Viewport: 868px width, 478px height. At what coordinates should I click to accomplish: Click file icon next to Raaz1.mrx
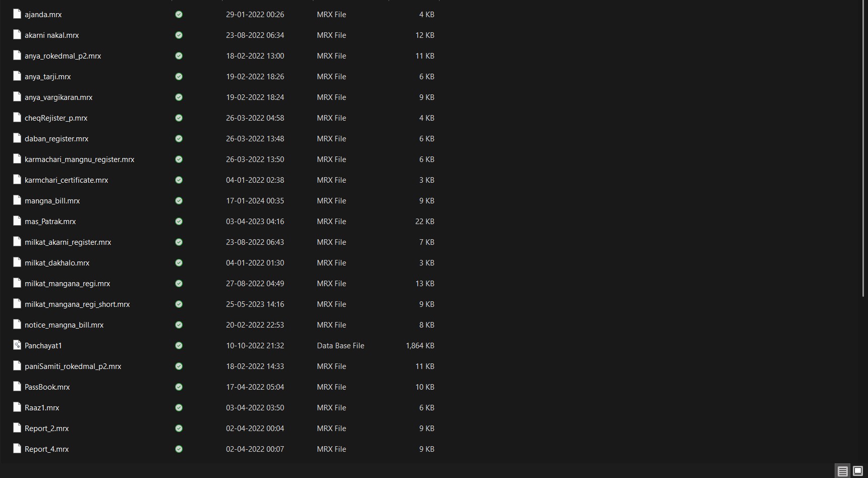[x=17, y=408]
